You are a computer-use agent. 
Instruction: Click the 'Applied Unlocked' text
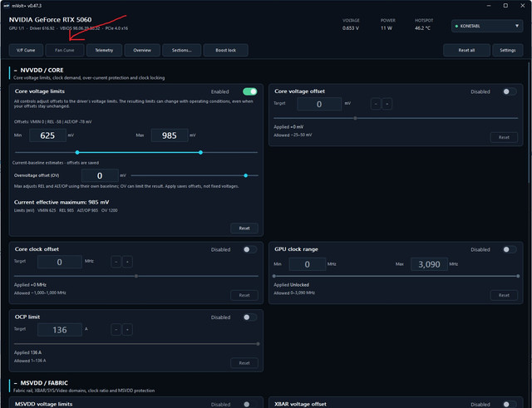pyautogui.click(x=292, y=284)
